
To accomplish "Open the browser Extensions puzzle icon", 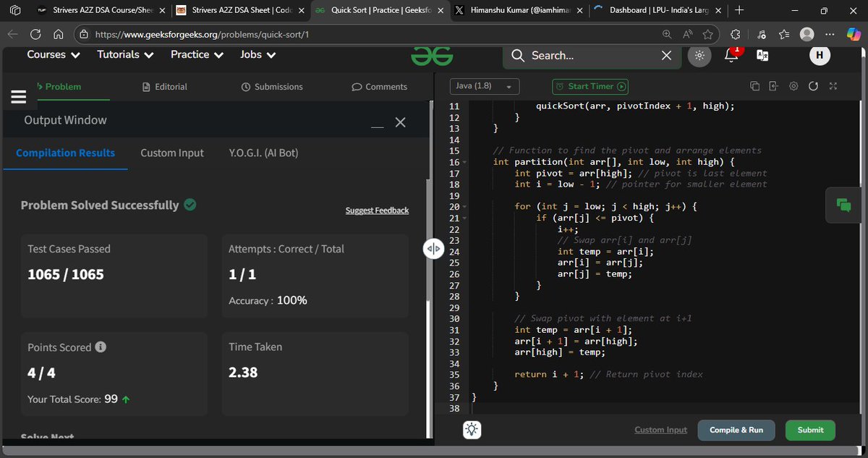I will click(x=736, y=34).
